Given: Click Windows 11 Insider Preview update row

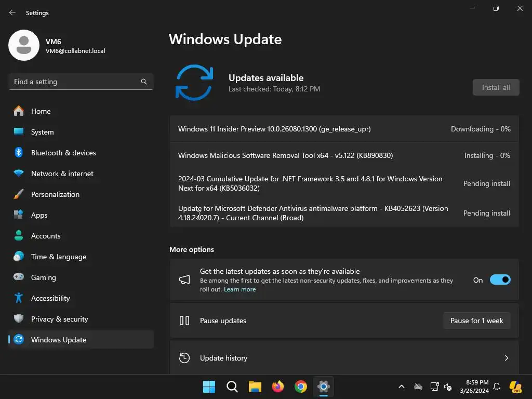Looking at the screenshot, I should (x=344, y=129).
